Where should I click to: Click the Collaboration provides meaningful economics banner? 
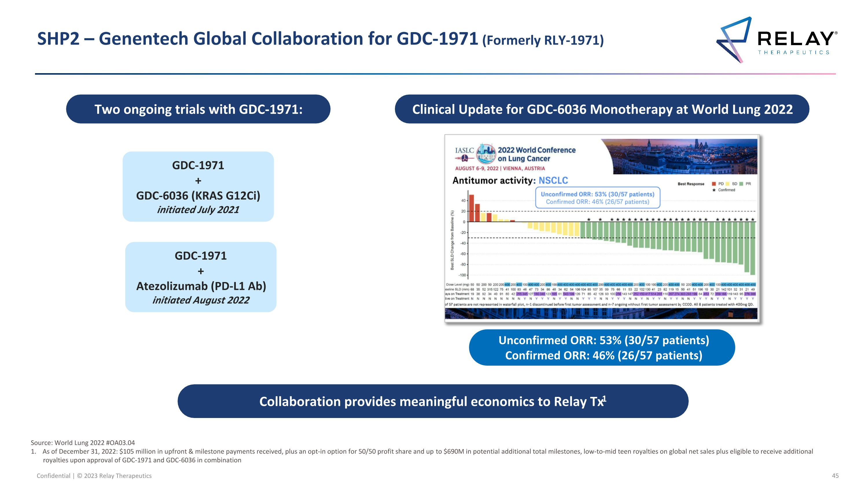(x=433, y=401)
